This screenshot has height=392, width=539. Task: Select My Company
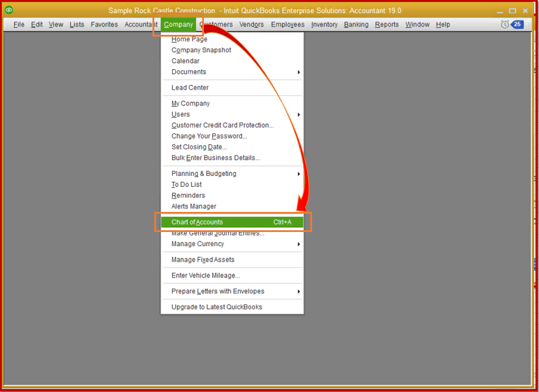pos(232,104)
